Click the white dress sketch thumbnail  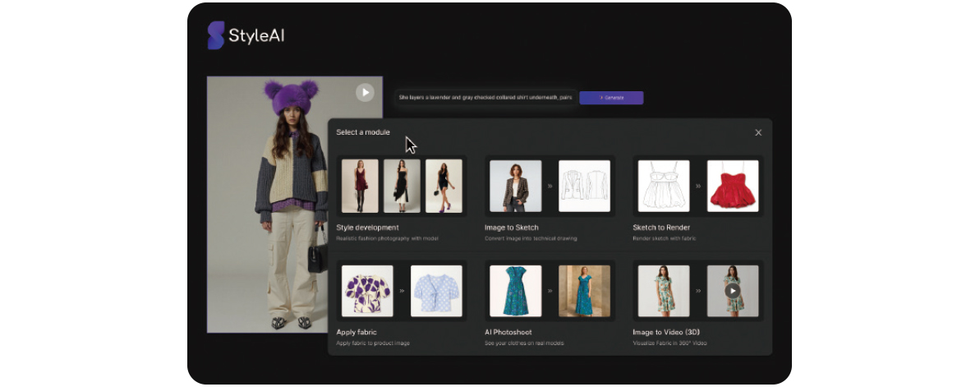click(664, 187)
